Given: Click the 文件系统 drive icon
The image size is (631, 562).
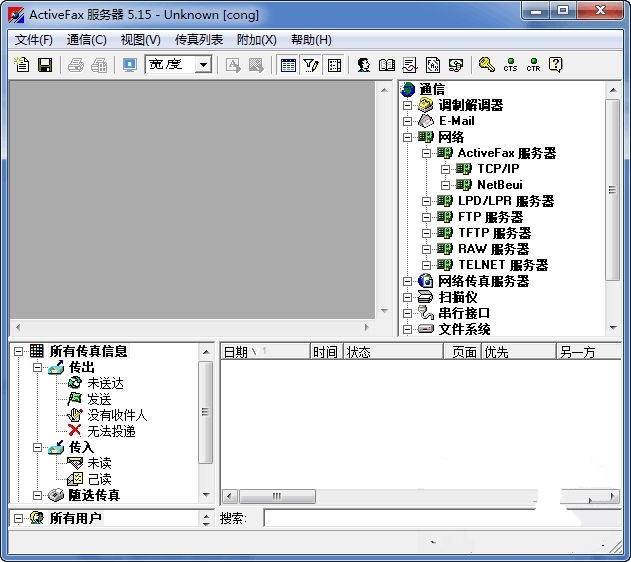Looking at the screenshot, I should tap(425, 329).
